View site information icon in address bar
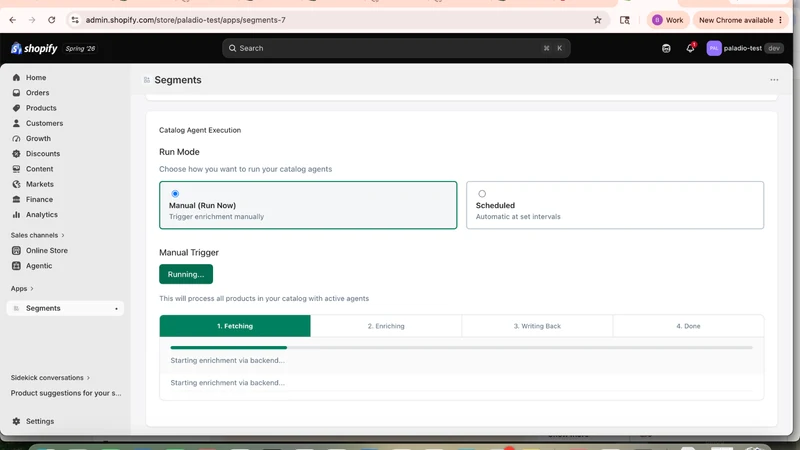Image resolution: width=800 pixels, height=450 pixels. tap(75, 20)
